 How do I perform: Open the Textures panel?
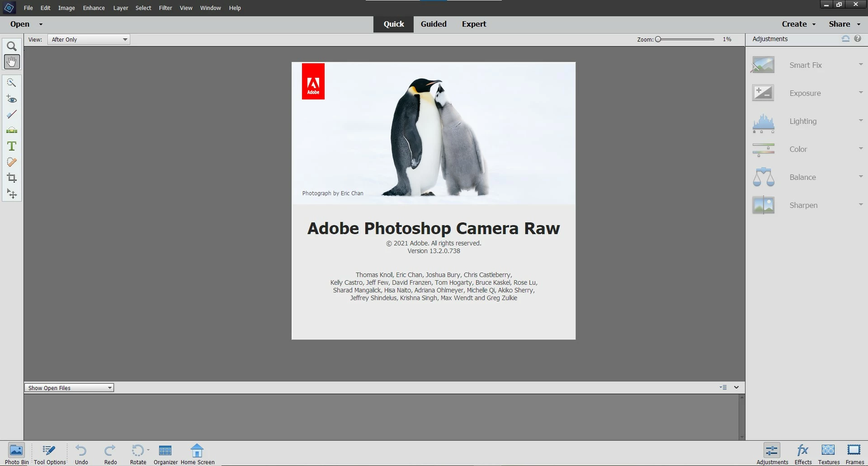point(829,454)
